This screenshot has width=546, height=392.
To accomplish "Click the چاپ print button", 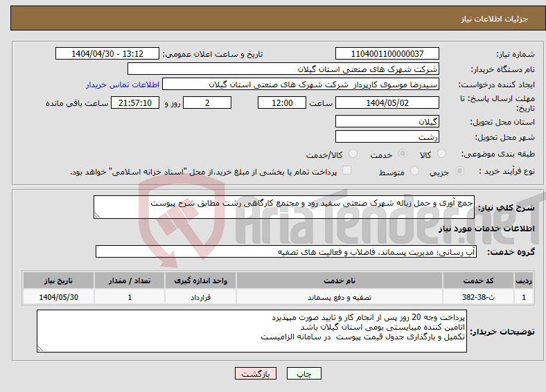I will 304,373.
